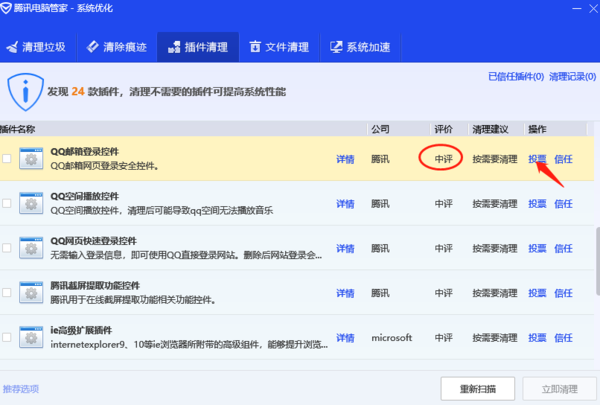This screenshot has height=405, width=600.
Task: Select the ie高级扩展插件 checkbox
Action: (x=7, y=338)
